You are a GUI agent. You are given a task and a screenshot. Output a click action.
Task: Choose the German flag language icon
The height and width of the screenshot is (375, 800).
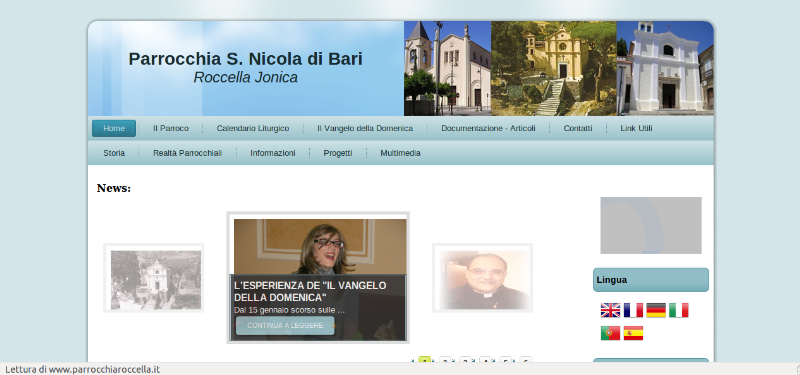click(656, 310)
